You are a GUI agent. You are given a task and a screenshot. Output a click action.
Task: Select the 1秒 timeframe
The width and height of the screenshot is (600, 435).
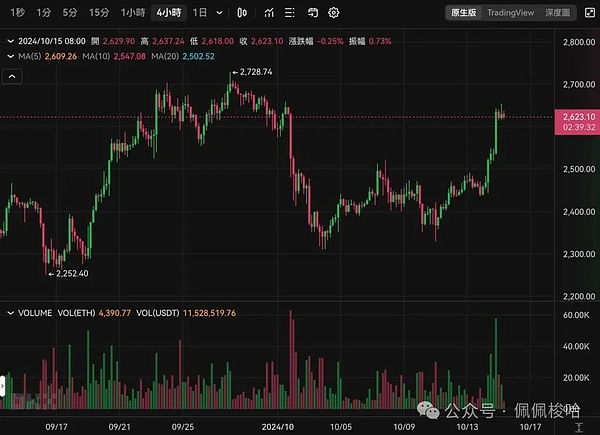pos(18,13)
